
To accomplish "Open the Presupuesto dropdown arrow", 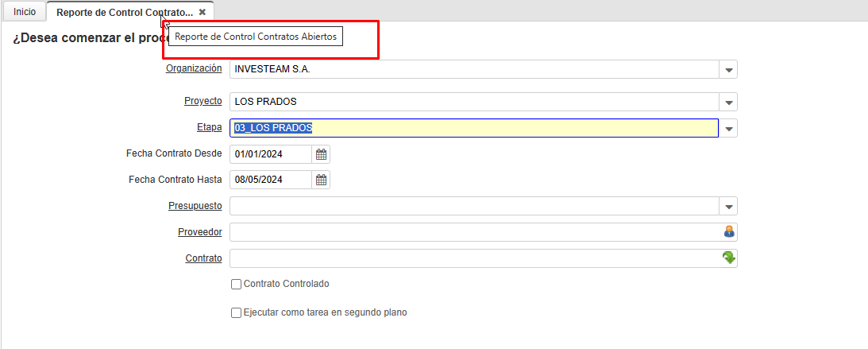I will (x=728, y=207).
